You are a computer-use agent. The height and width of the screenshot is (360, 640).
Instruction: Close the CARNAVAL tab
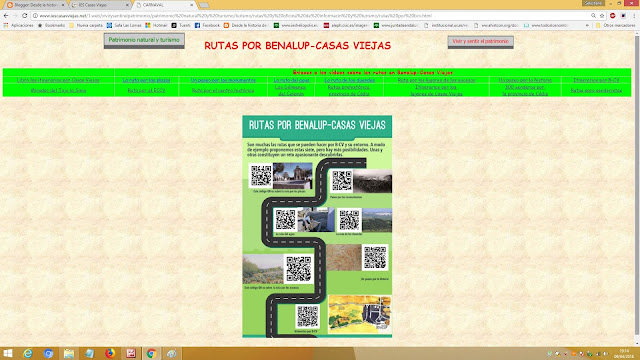[x=192, y=5]
